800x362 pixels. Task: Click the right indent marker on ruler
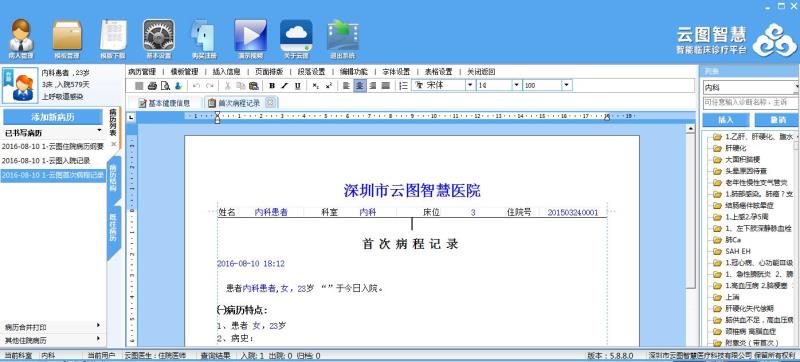coord(607,117)
